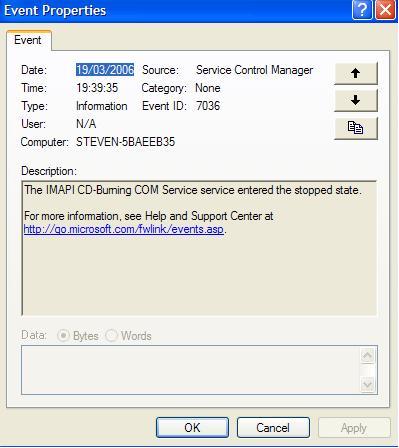Viewport: 399px width, 448px height.
Task: Confirm with the OK button
Action: click(x=192, y=427)
